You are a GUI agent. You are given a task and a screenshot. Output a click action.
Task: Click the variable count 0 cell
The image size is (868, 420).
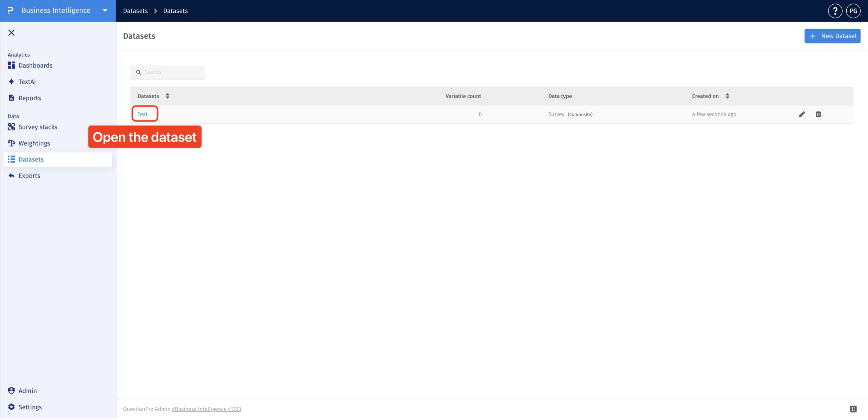[480, 114]
